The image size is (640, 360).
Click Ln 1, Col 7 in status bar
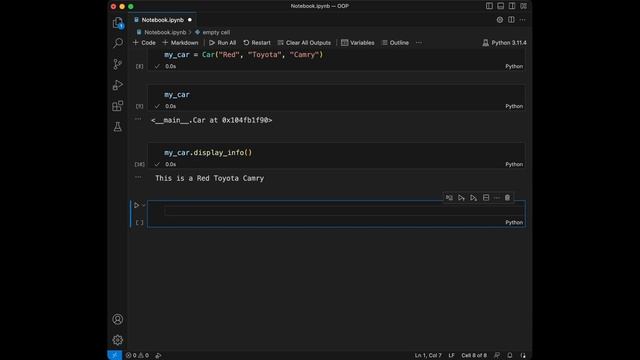click(428, 355)
